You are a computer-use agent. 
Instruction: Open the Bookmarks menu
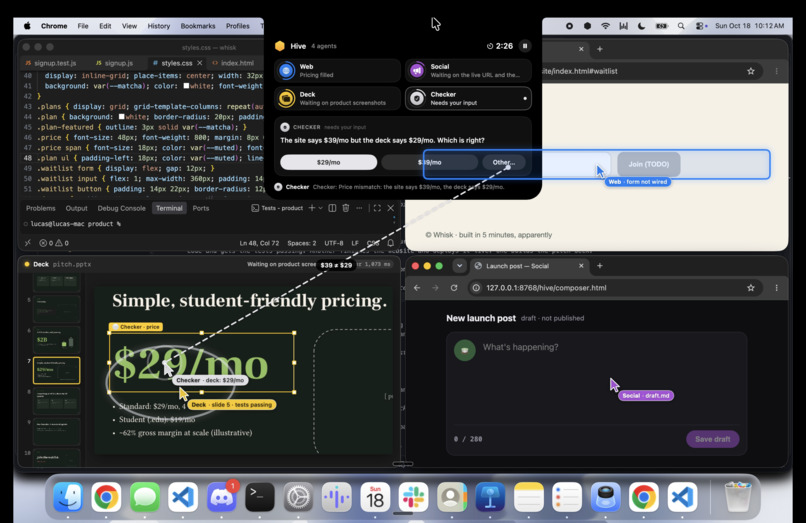coord(198,26)
